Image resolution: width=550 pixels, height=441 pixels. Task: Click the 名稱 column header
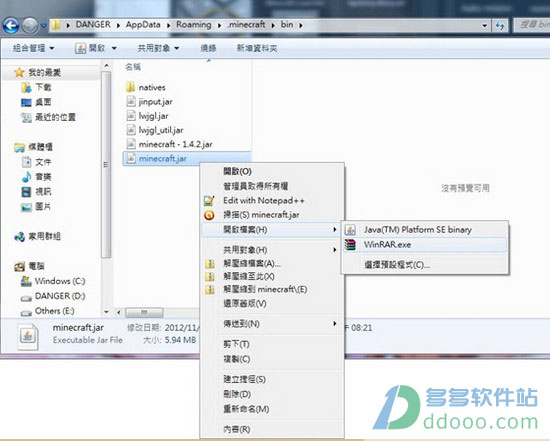point(133,67)
